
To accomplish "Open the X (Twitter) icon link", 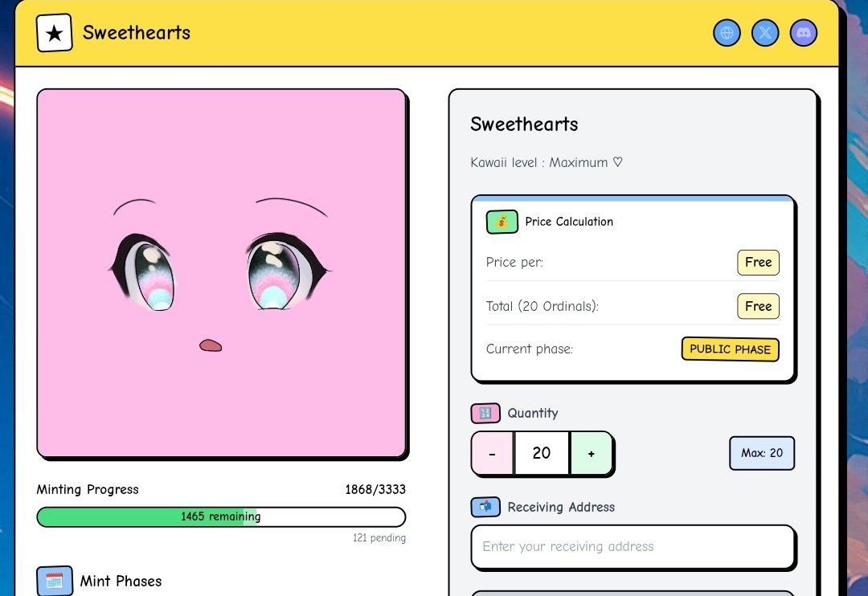I will tap(765, 33).
